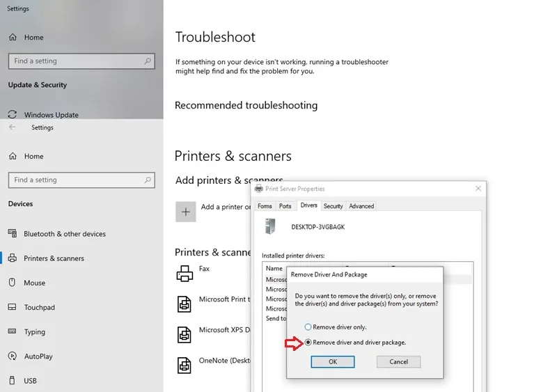
Task: Confirm removal with the OK button
Action: click(333, 362)
